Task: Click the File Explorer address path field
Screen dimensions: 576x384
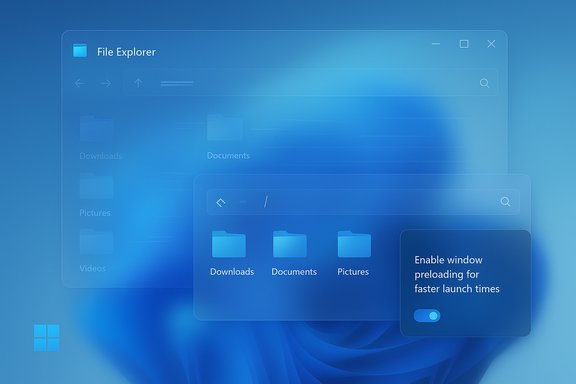Action: [310, 83]
